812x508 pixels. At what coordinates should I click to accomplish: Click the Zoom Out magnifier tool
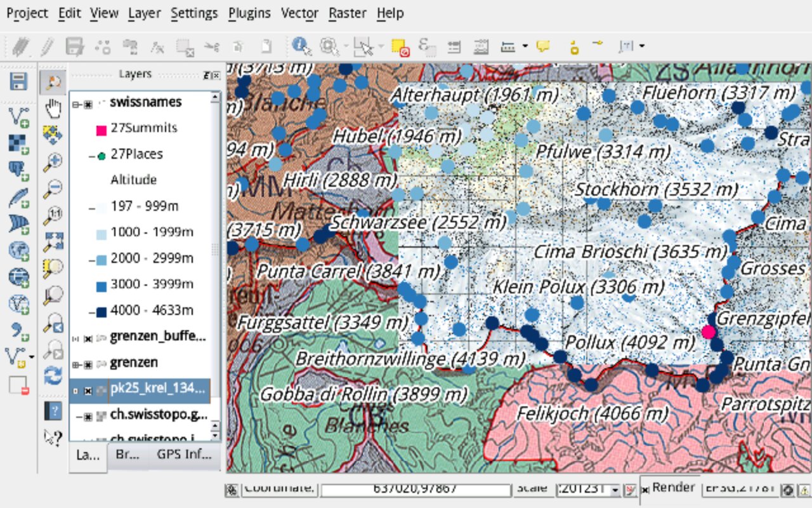tap(53, 188)
